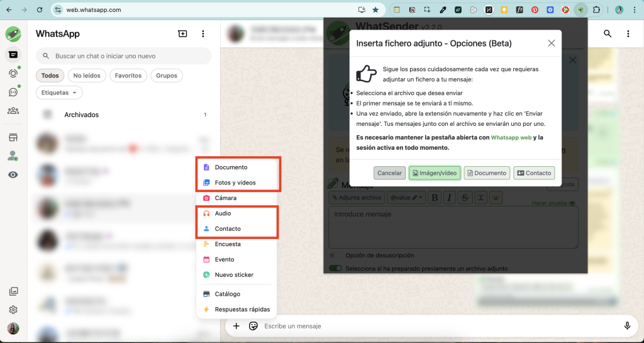Switch to the No leídos filter tab
Screen dimensions: 644x343
(87, 76)
